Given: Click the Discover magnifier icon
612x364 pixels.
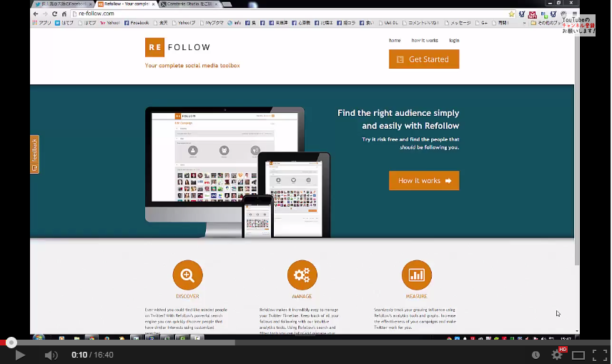Looking at the screenshot, I should point(187,275).
